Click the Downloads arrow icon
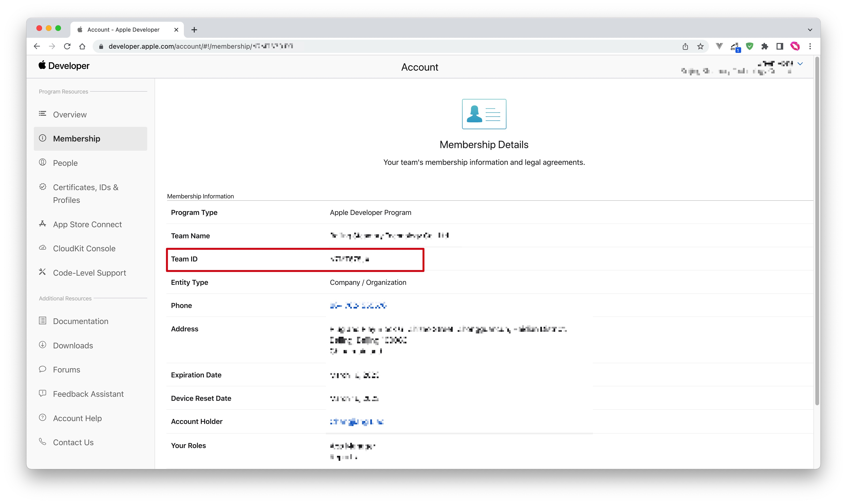Image resolution: width=847 pixels, height=504 pixels. pyautogui.click(x=43, y=345)
